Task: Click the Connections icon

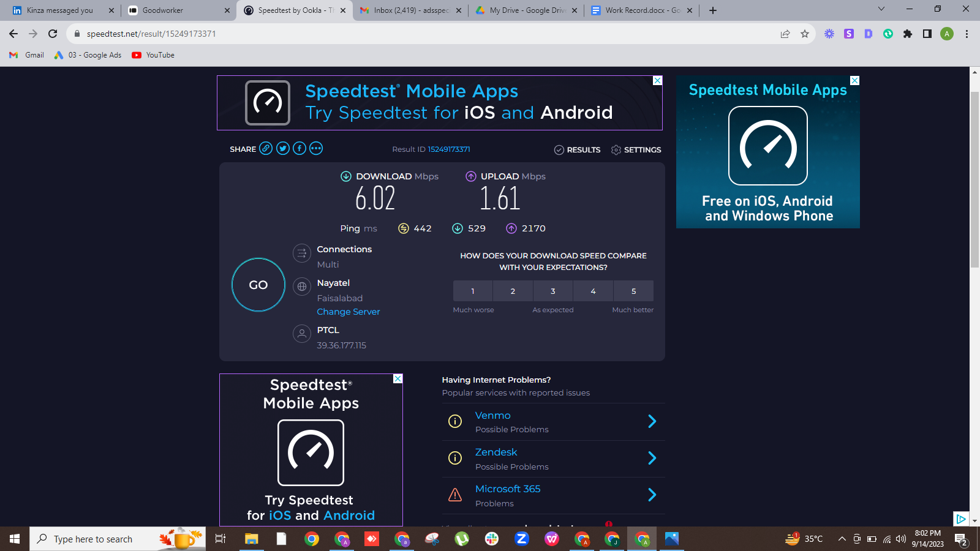Action: [302, 253]
